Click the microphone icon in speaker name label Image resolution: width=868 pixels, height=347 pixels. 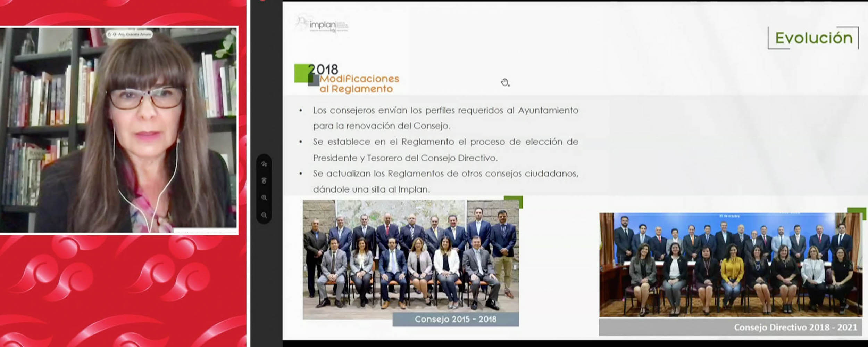click(x=114, y=34)
